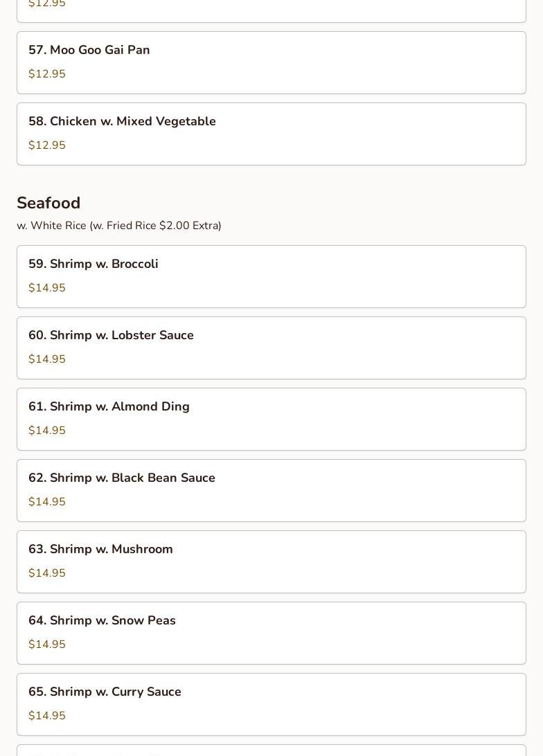Click the Seafood section heading
The height and width of the screenshot is (756, 543).
(48, 203)
